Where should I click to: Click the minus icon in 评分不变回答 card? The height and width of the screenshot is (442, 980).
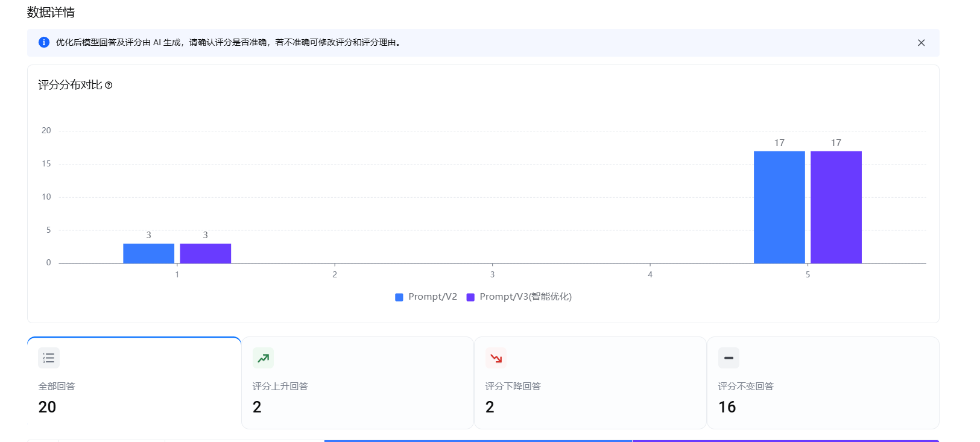coord(729,358)
